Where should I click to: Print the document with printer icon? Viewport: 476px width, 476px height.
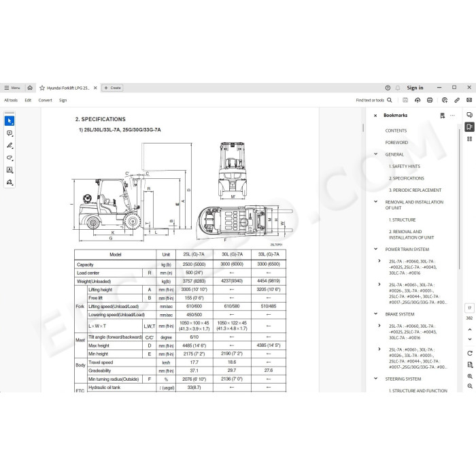(430, 100)
